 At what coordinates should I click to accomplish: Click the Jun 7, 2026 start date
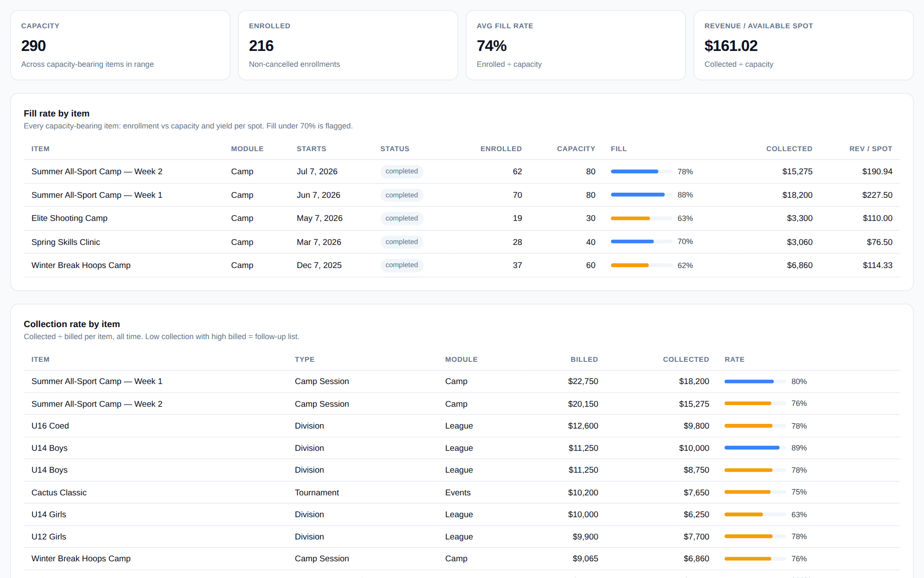318,195
